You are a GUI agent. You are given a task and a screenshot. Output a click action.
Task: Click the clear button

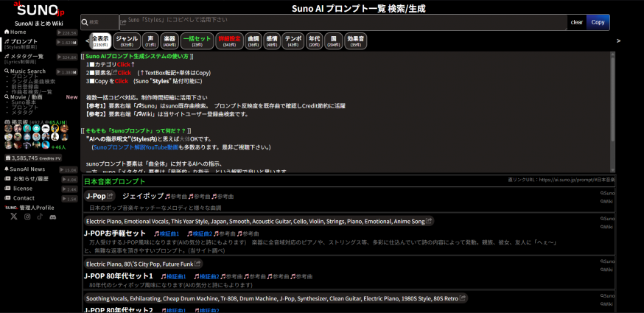[x=576, y=22]
